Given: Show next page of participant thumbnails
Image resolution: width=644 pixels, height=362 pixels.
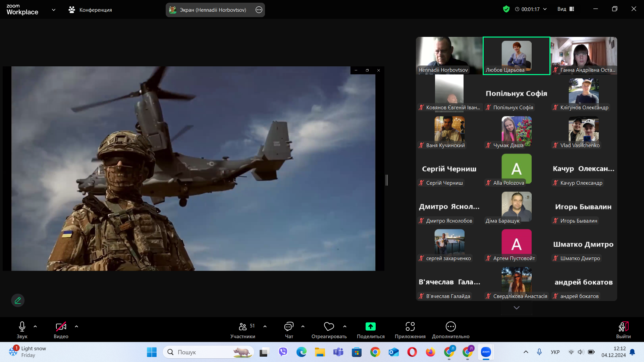Looking at the screenshot, I should coord(517,308).
